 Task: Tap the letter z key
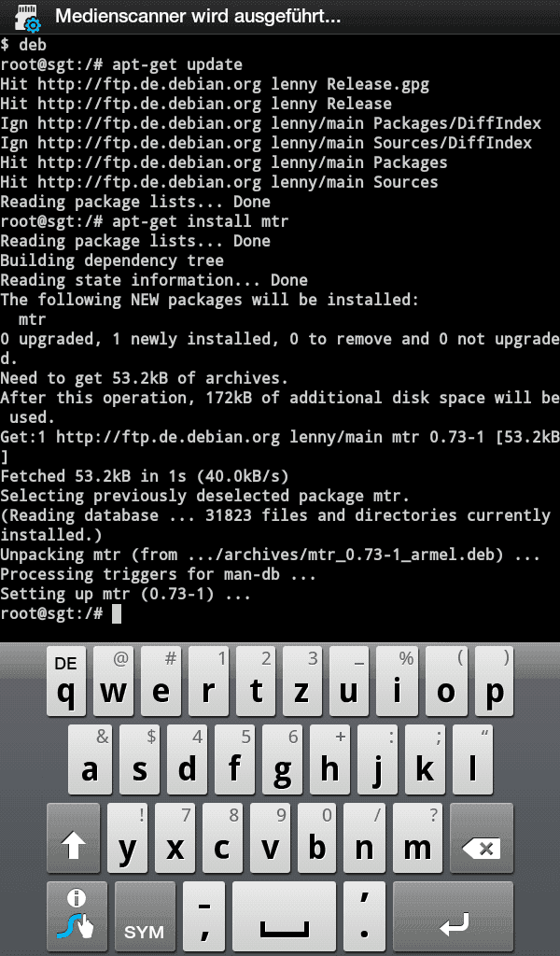tap(302, 681)
